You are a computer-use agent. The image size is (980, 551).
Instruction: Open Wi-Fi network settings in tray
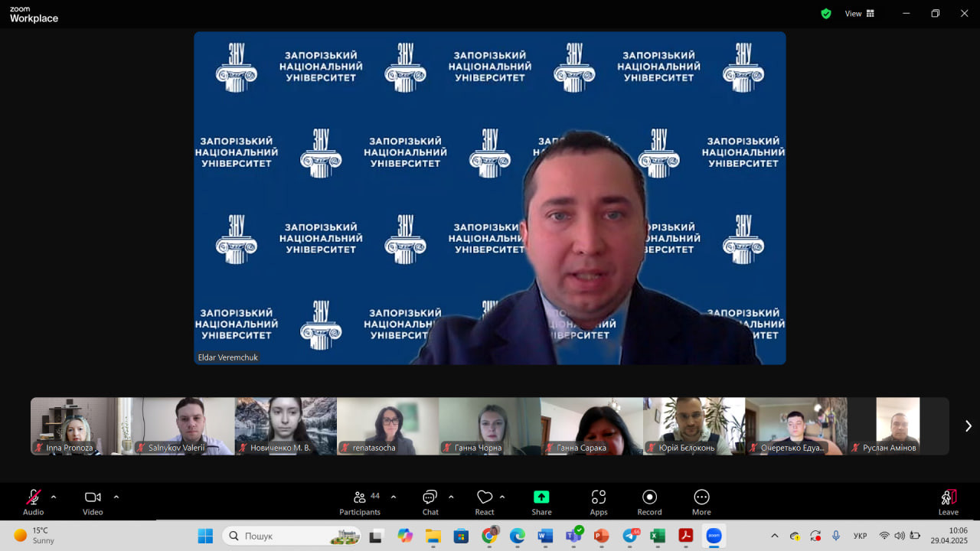[x=884, y=536]
